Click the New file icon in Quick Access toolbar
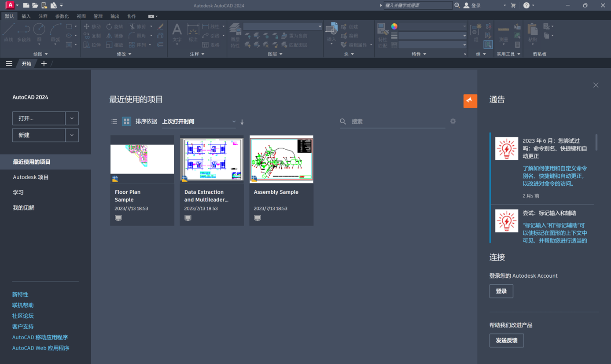This screenshot has width=611, height=364. 26,5
